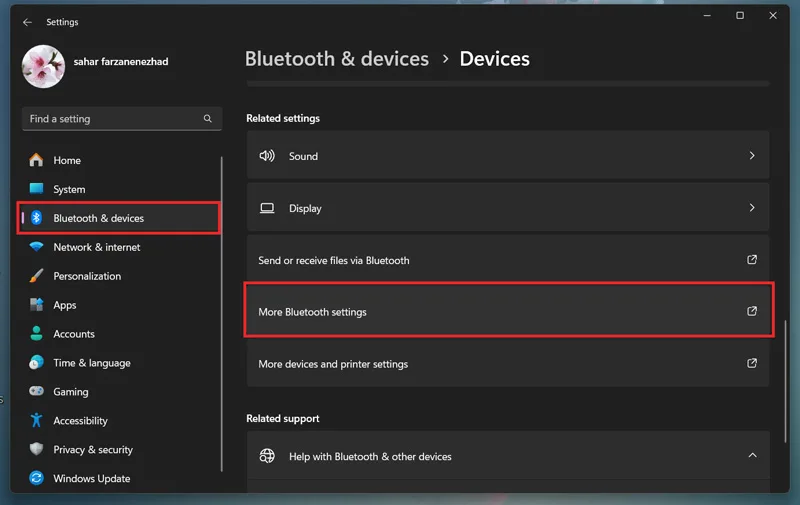Click the Sound speaker icon
The image size is (800, 505).
pos(267,156)
